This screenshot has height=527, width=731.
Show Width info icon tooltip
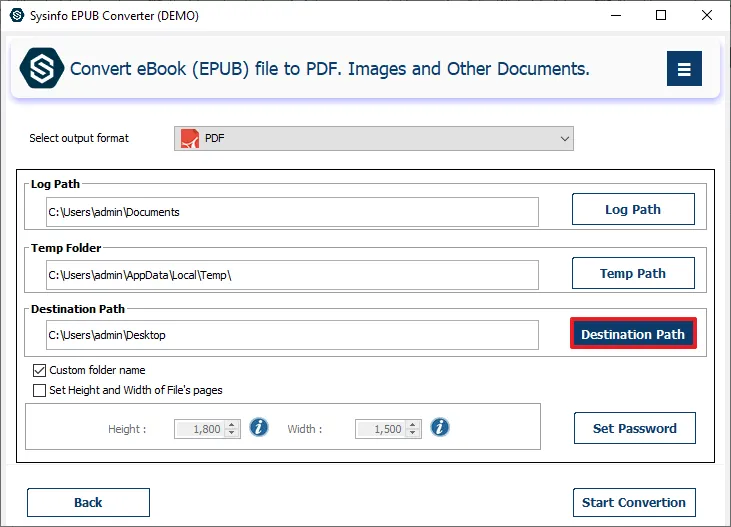click(x=440, y=427)
